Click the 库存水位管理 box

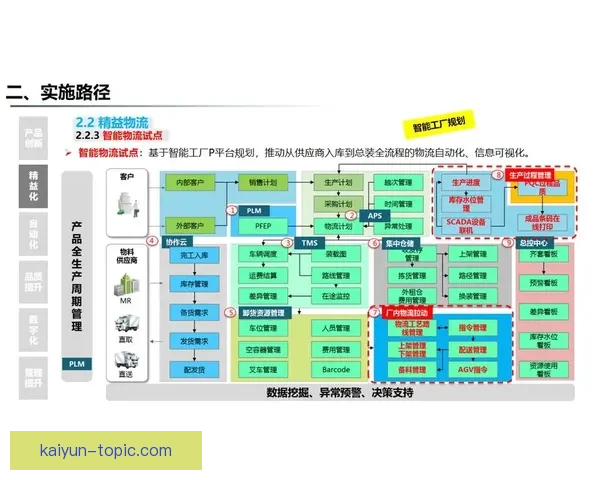[x=466, y=204]
